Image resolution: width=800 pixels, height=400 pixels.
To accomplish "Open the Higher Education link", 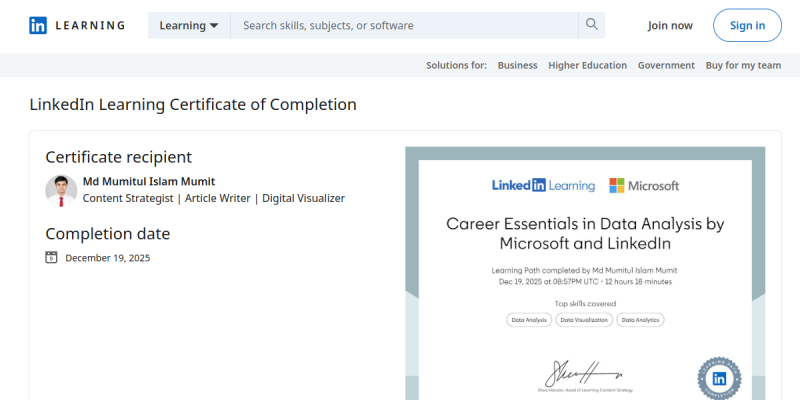I will (x=587, y=65).
